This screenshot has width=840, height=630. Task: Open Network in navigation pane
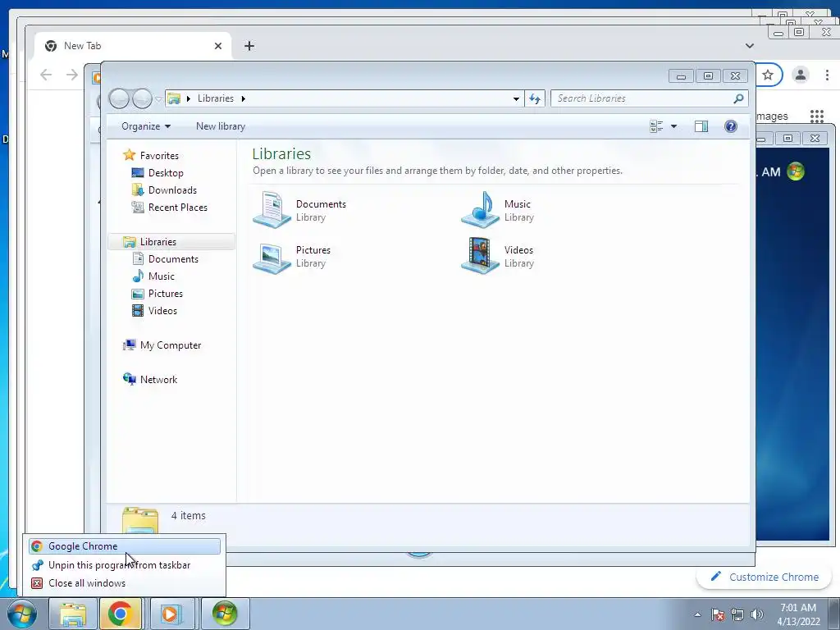158,379
